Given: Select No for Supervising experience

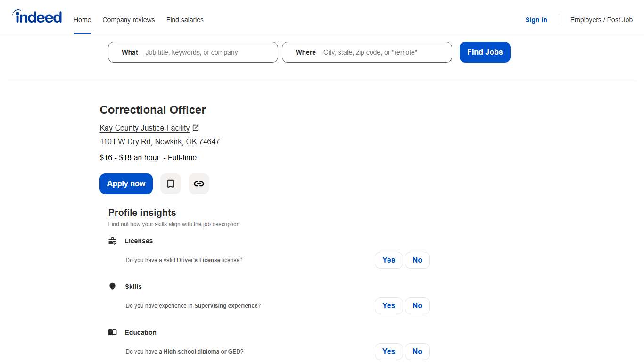Looking at the screenshot, I should 417,305.
